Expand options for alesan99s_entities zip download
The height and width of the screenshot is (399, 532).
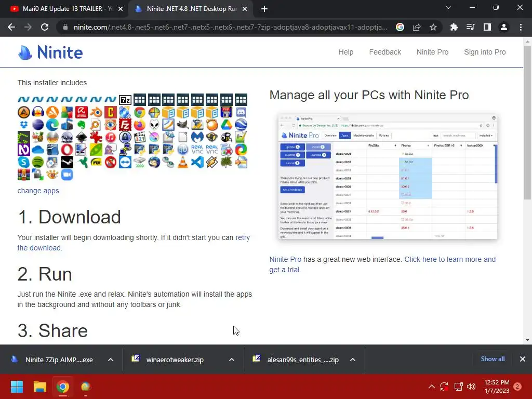pos(353,360)
